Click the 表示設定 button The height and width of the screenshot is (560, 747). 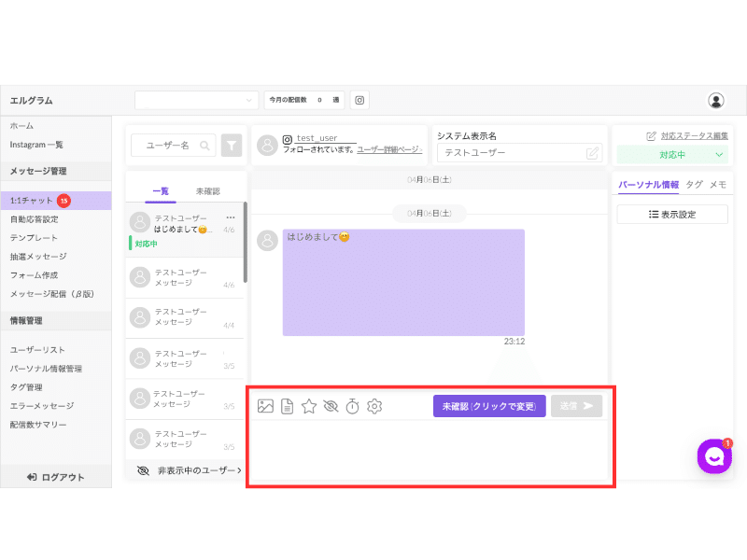click(x=672, y=215)
